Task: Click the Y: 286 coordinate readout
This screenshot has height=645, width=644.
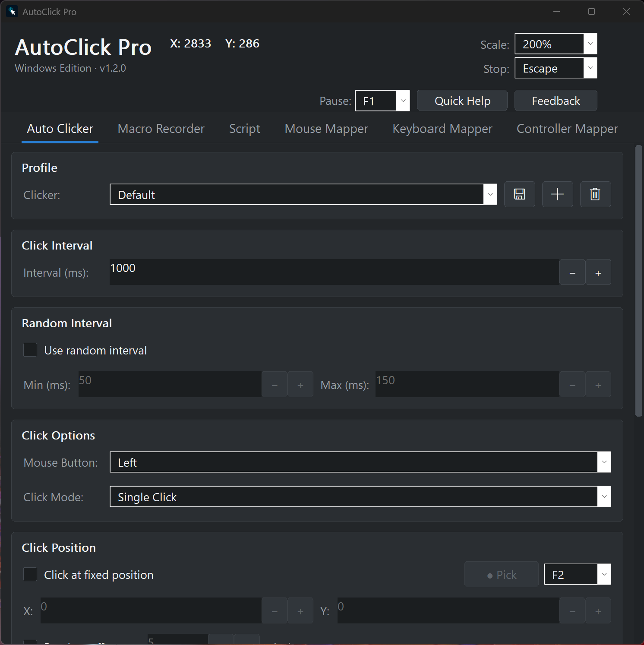Action: (x=242, y=44)
